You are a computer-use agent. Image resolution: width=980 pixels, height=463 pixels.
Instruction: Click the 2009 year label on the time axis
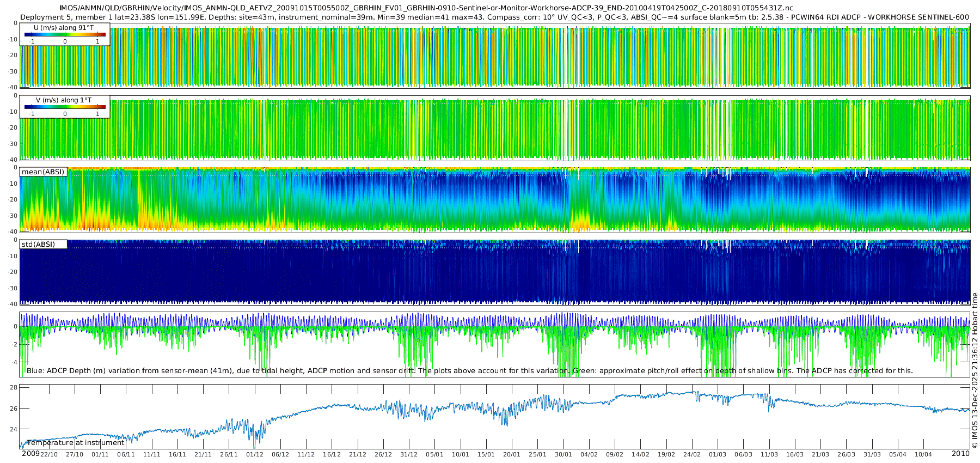pyautogui.click(x=30, y=454)
